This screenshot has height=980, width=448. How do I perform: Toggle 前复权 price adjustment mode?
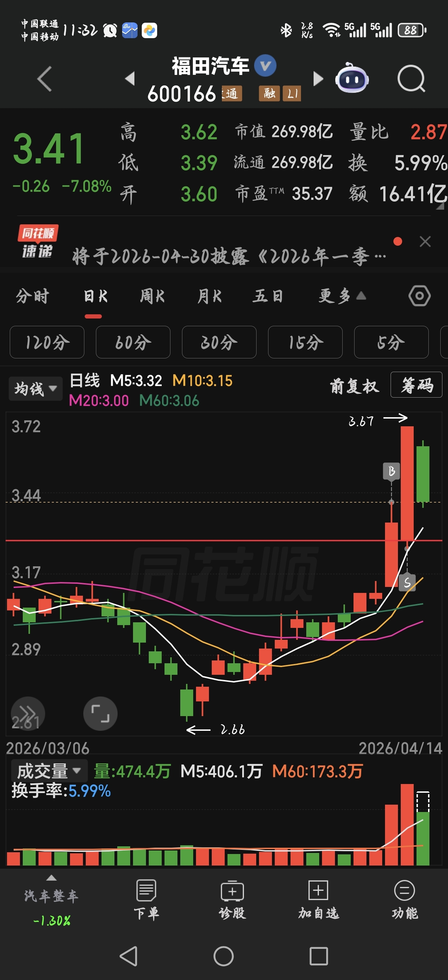[355, 386]
